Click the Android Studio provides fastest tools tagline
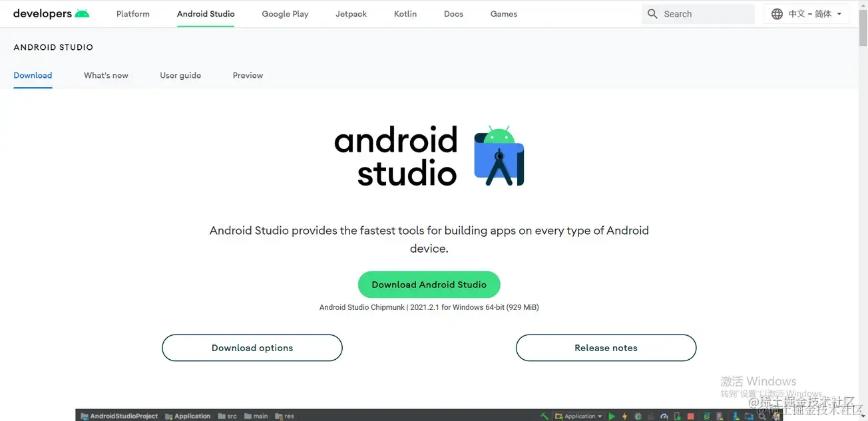The width and height of the screenshot is (868, 421). [429, 239]
